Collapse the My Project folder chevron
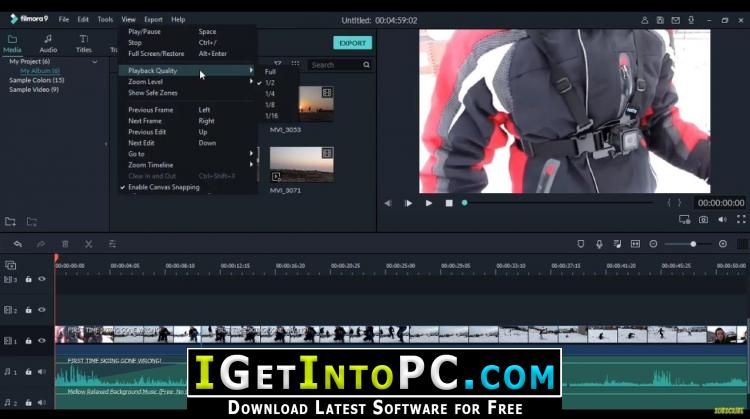This screenshot has width=750, height=419. point(95,62)
